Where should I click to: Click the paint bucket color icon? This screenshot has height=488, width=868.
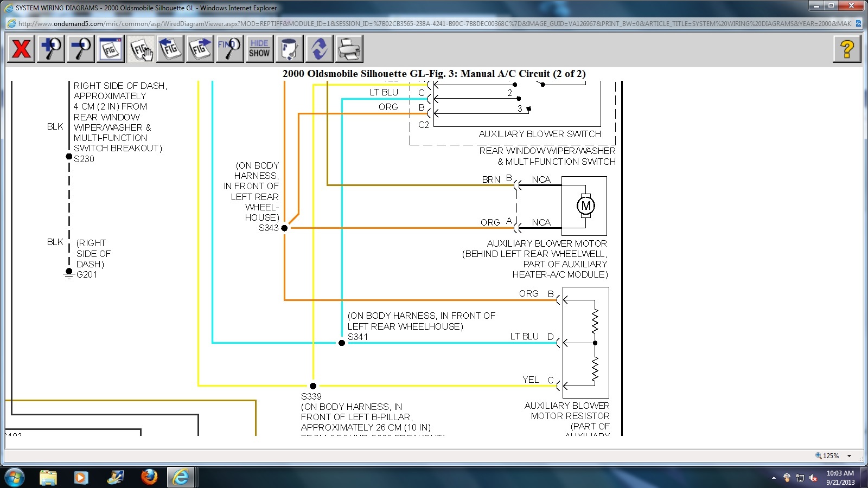(289, 49)
